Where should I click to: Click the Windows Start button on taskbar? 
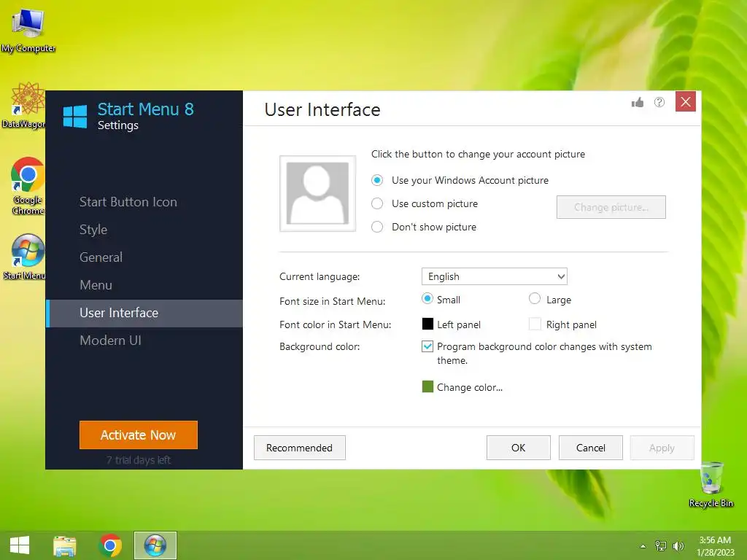pos(20,545)
